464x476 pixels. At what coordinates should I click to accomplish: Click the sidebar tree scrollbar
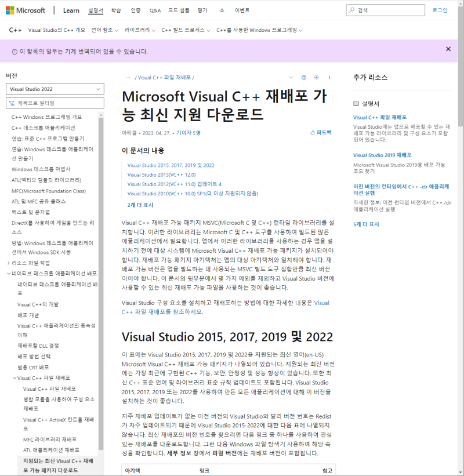click(101, 282)
